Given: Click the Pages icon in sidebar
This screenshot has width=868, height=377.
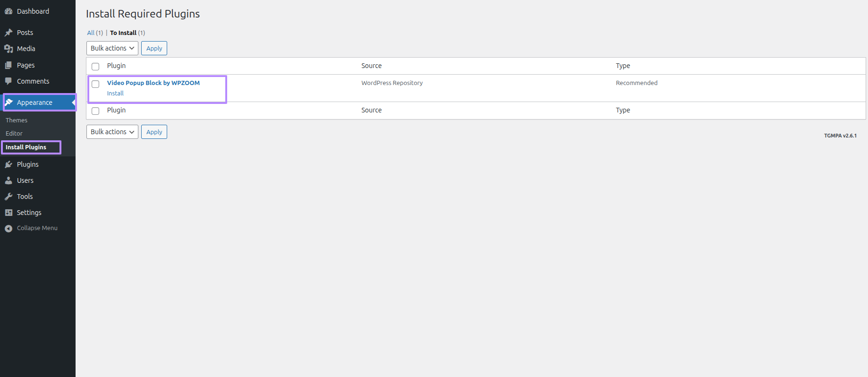Looking at the screenshot, I should pos(9,65).
